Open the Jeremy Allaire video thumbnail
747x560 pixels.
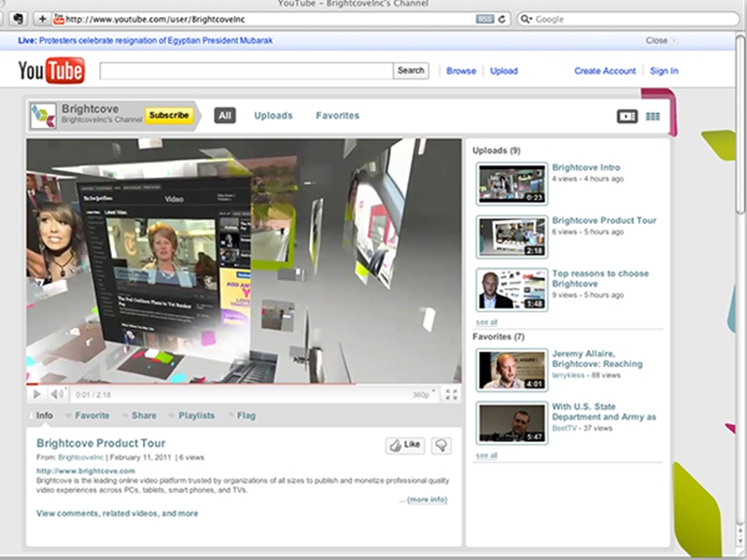512,370
